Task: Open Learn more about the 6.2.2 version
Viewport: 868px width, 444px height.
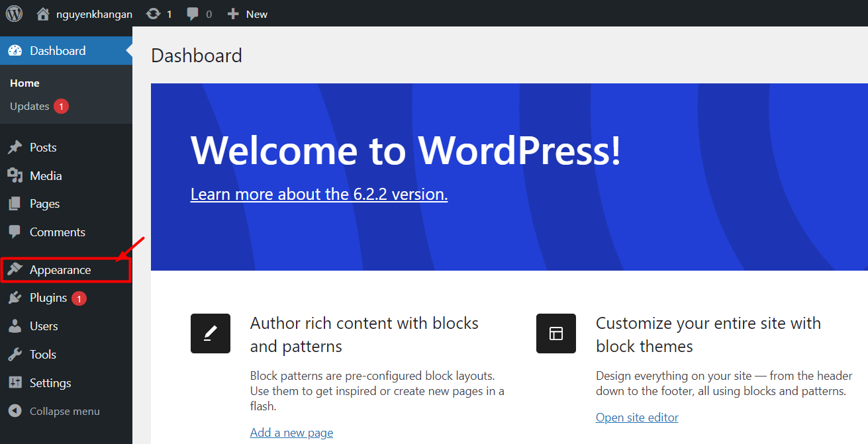Action: click(319, 194)
